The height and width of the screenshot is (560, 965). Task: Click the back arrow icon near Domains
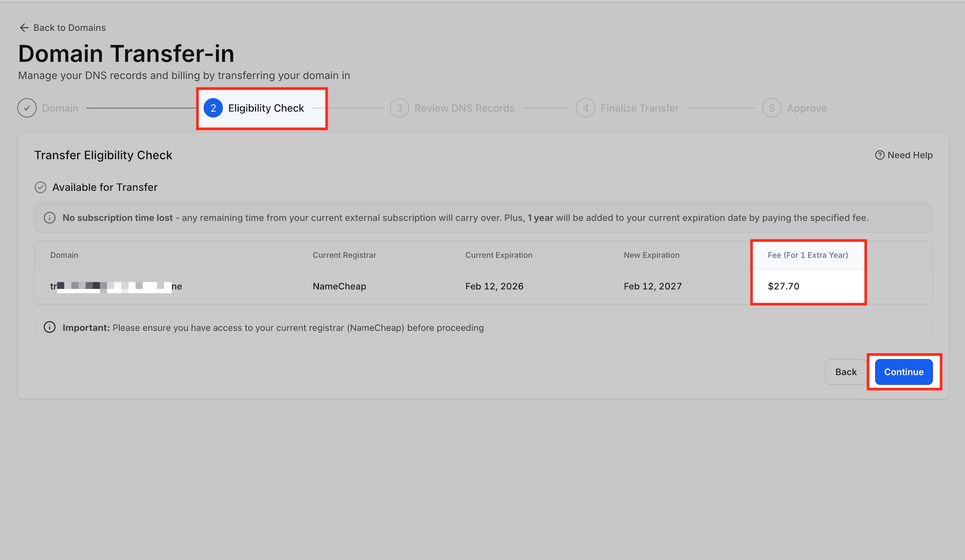point(24,28)
